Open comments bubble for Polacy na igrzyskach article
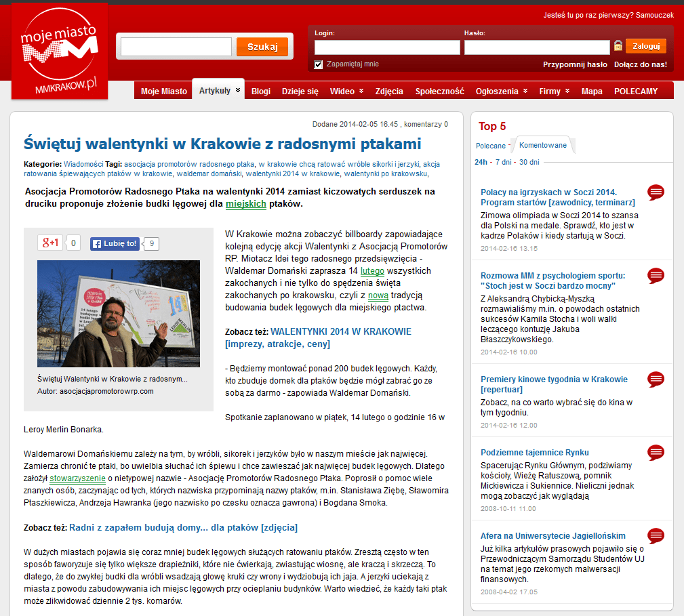Image resolution: width=684 pixels, height=616 pixels. coord(656,192)
